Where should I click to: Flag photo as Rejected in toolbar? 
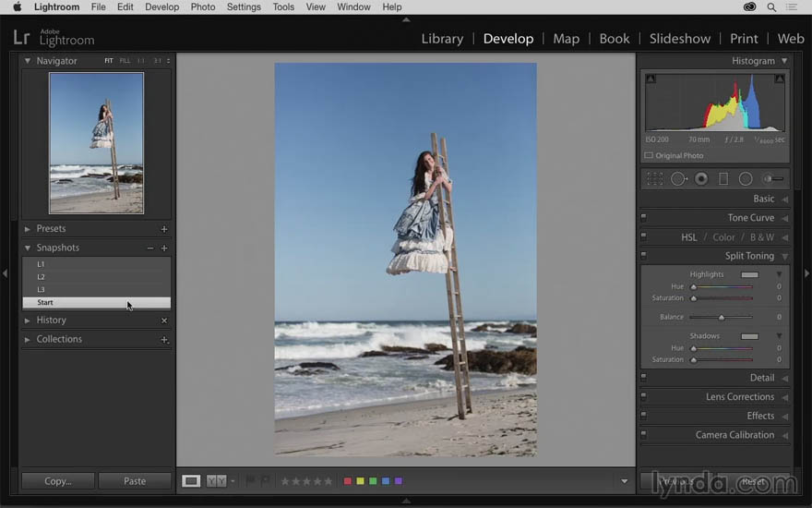click(265, 481)
